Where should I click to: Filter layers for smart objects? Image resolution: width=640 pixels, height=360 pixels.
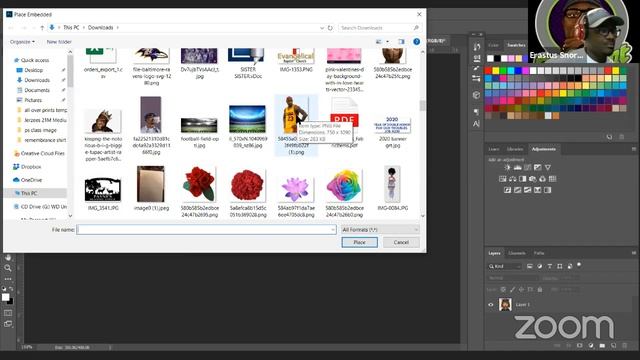point(570,266)
